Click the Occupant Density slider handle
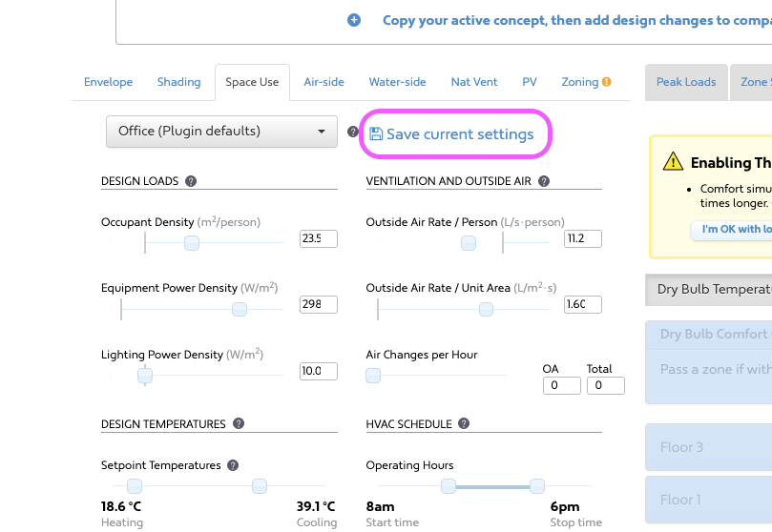The height and width of the screenshot is (532, 772). pos(192,243)
